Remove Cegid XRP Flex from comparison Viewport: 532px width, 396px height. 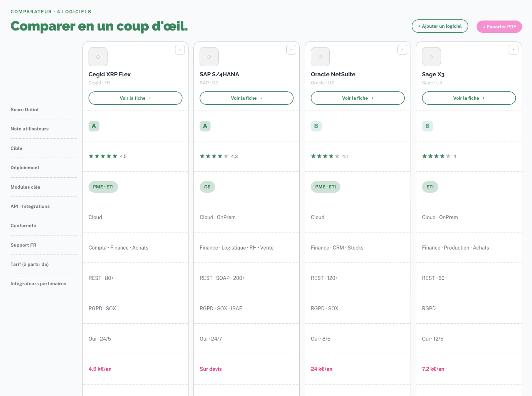(180, 50)
